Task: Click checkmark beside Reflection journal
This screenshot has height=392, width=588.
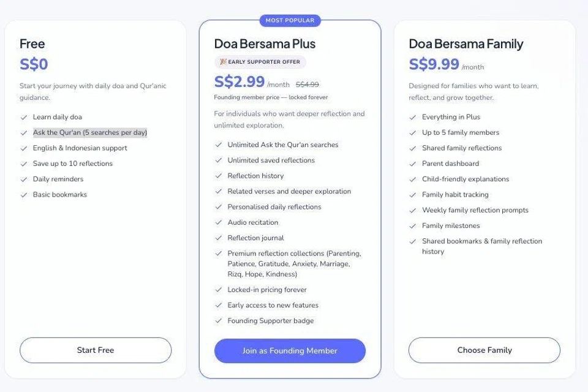Action: [219, 238]
